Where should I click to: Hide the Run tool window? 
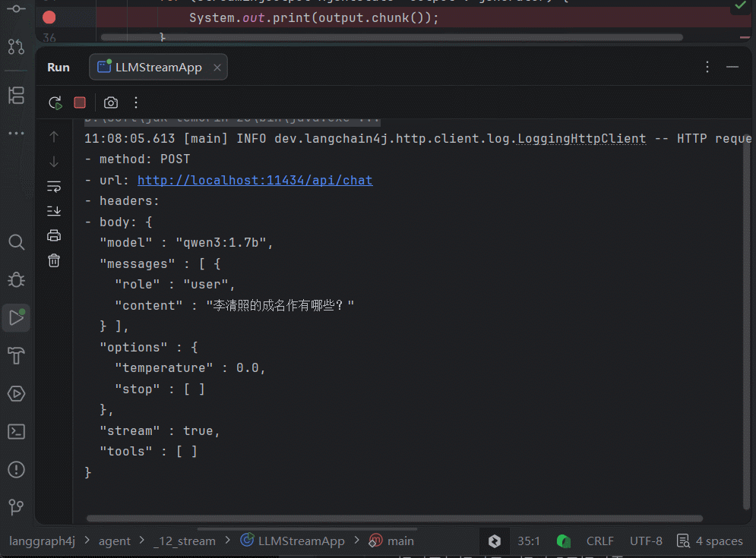click(x=732, y=67)
